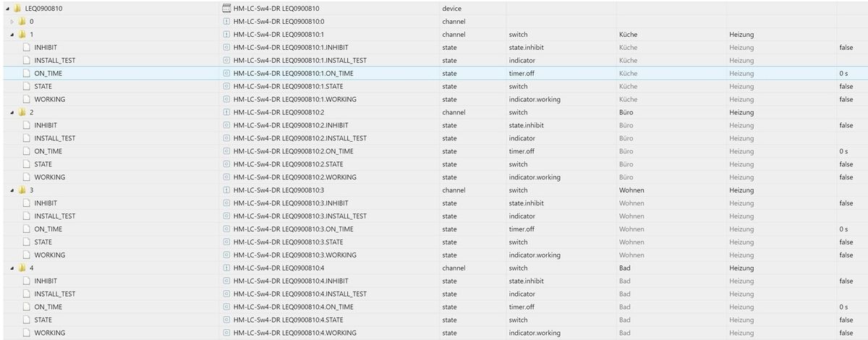The height and width of the screenshot is (340, 868).
Task: Select INHIBIT under channel 3
Action: (x=46, y=203)
